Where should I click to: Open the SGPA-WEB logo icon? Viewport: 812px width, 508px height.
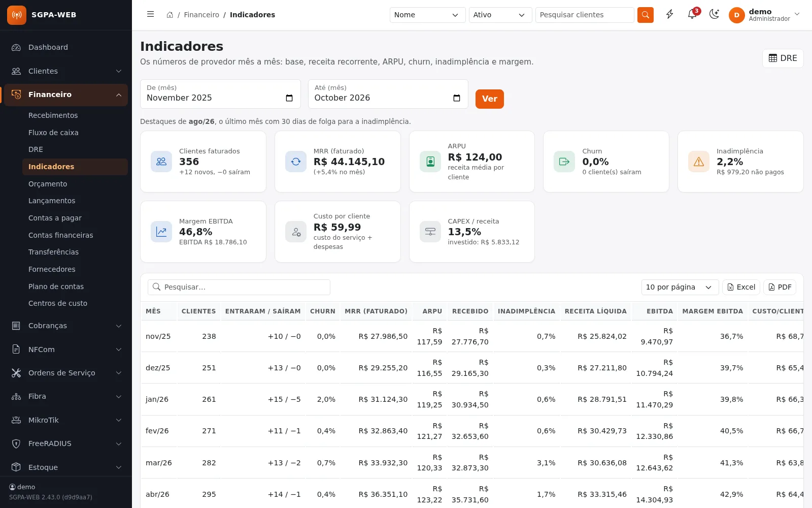[x=17, y=15]
